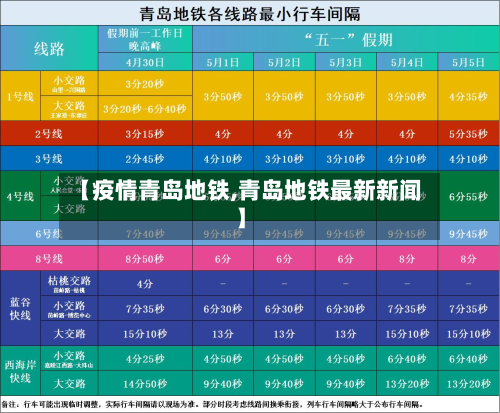
Task: Click 8号线 "8分" under 5月4日
Action: coord(407,258)
